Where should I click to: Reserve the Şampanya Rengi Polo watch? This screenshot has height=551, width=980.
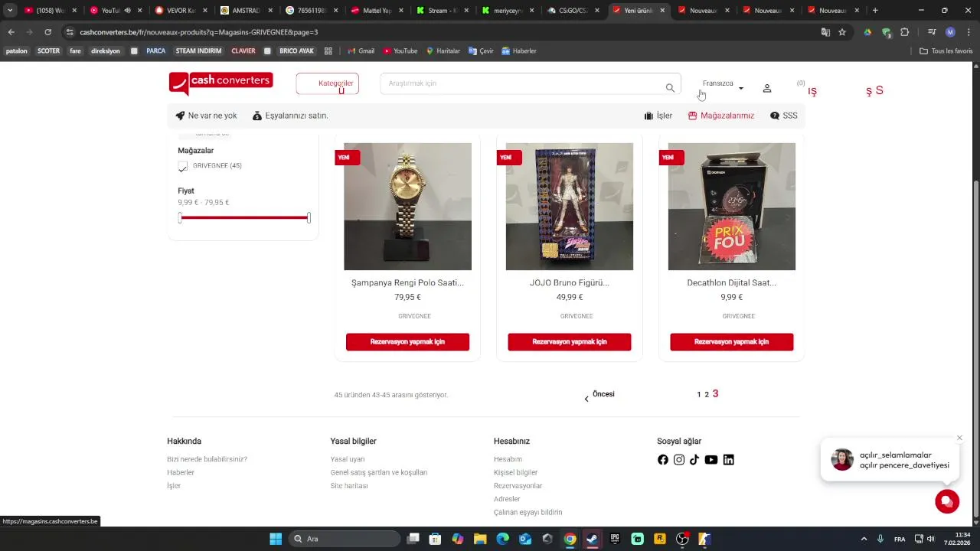(407, 342)
